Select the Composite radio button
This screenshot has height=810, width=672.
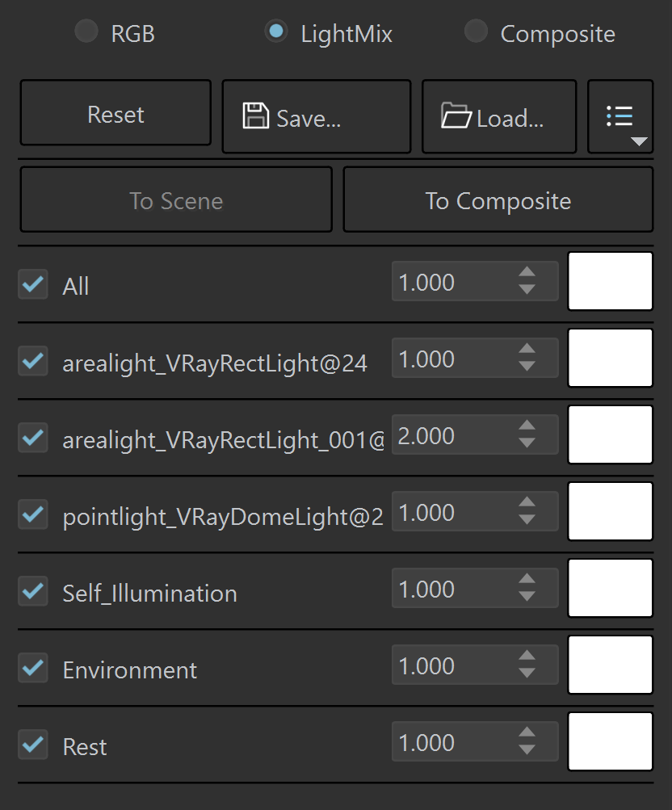click(x=476, y=31)
